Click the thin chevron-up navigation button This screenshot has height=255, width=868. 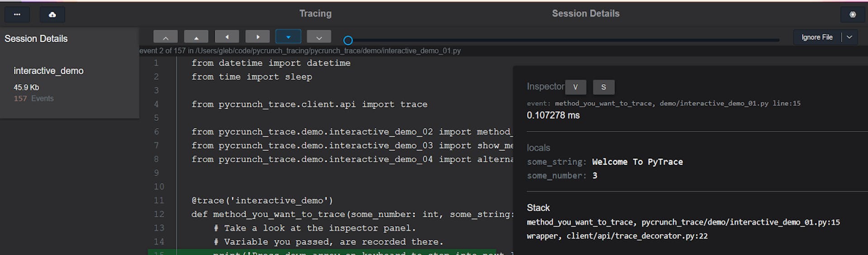pos(165,37)
